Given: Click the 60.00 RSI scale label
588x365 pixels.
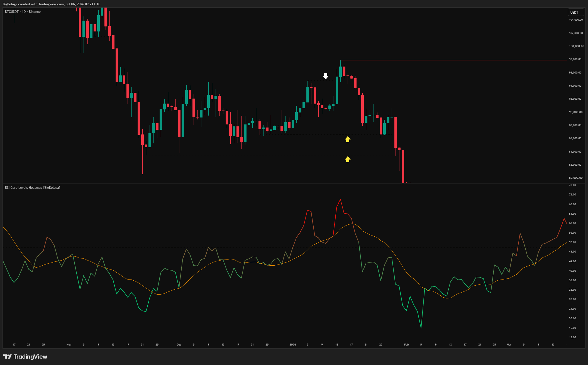Looking at the screenshot, I should click(572, 223).
